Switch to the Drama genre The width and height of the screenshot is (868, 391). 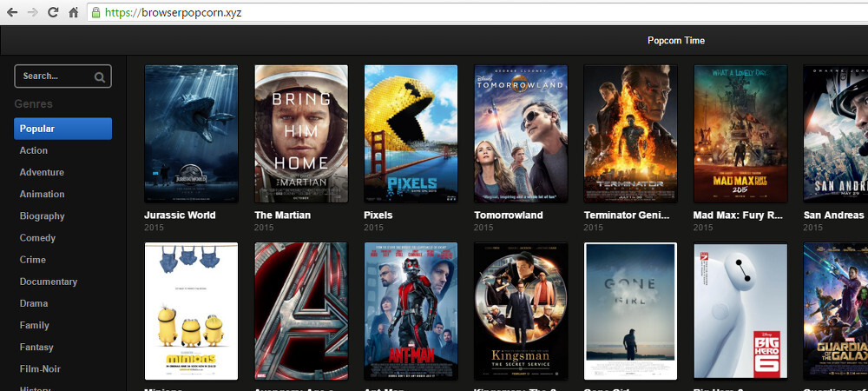coord(34,303)
